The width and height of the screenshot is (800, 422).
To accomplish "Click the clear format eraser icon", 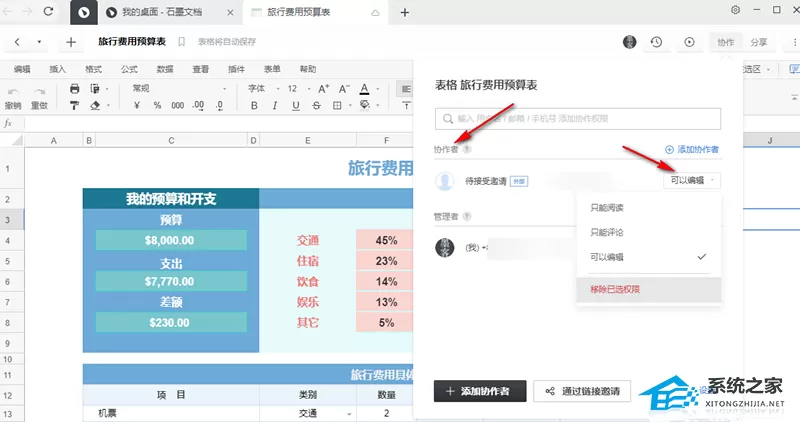I will point(95,106).
